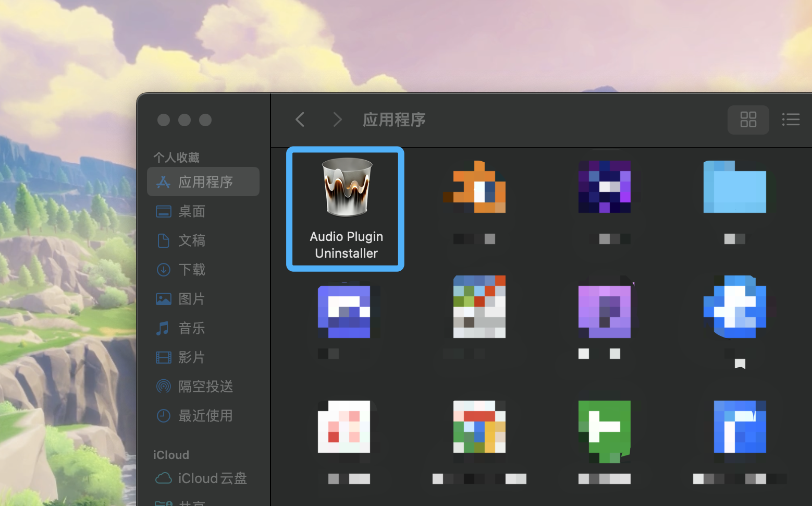The width and height of the screenshot is (812, 506).
Task: Select the white and pink app icon
Action: 344,427
